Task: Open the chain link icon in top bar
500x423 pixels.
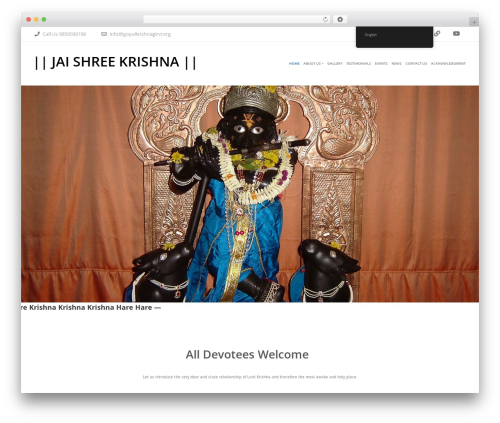Action: [x=437, y=33]
